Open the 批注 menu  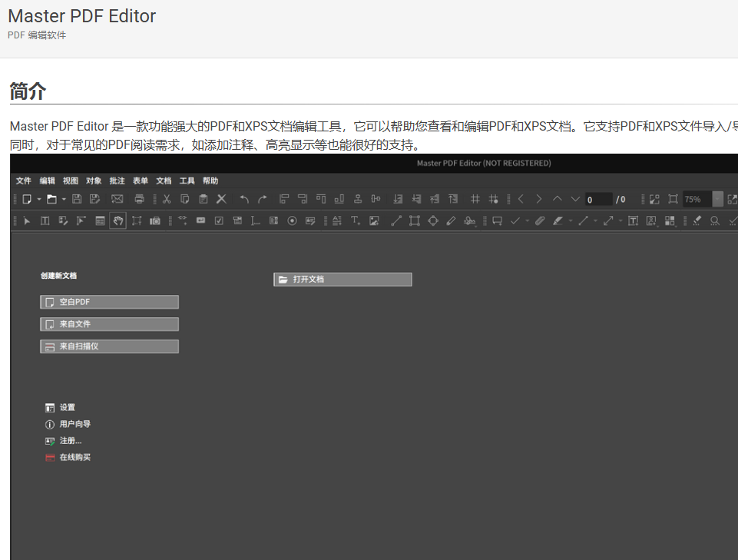(117, 181)
